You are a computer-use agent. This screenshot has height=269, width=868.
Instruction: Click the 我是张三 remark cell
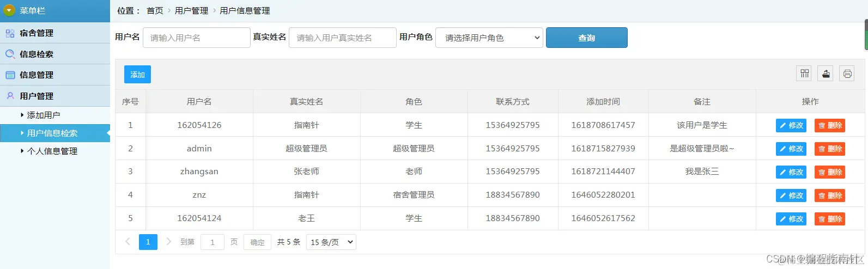coord(702,172)
